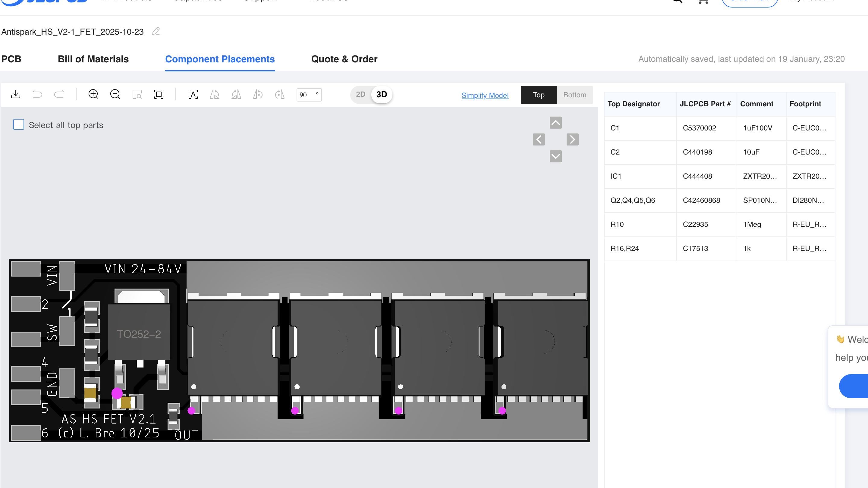The image size is (868, 488).
Task: Zoom in with magnifier plus icon
Action: (93, 94)
